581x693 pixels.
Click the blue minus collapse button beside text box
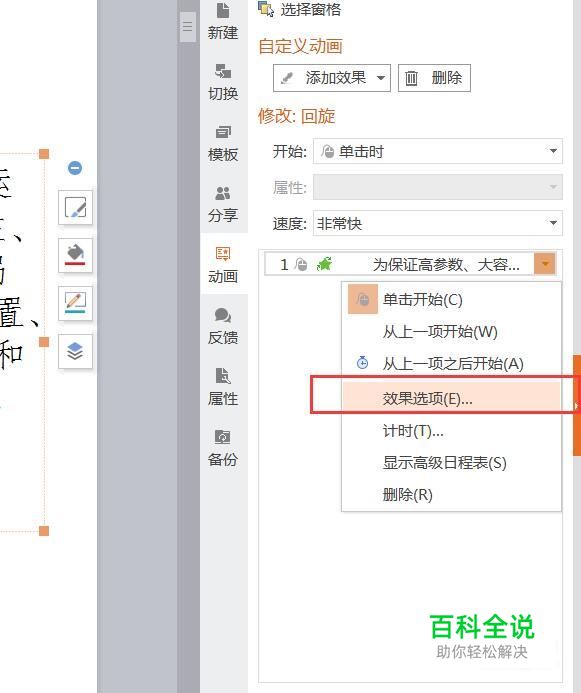(75, 168)
